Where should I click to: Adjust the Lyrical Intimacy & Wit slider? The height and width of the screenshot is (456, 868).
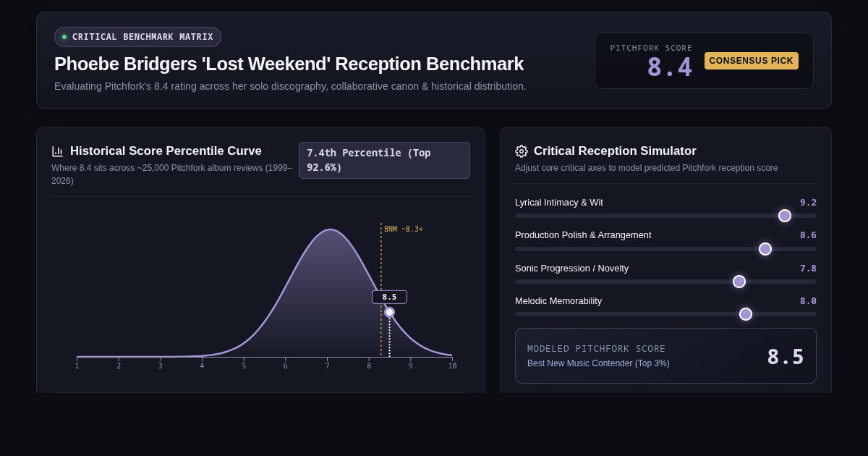[x=665, y=216]
